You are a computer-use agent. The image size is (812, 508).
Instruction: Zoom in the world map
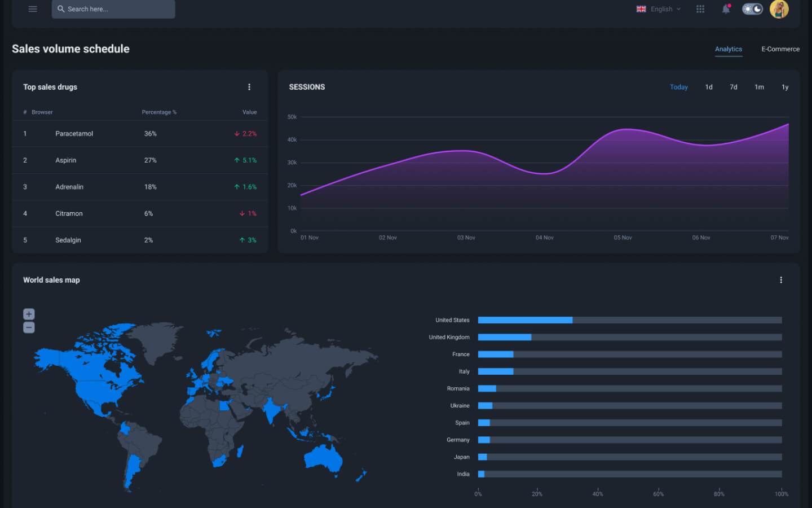tap(29, 314)
